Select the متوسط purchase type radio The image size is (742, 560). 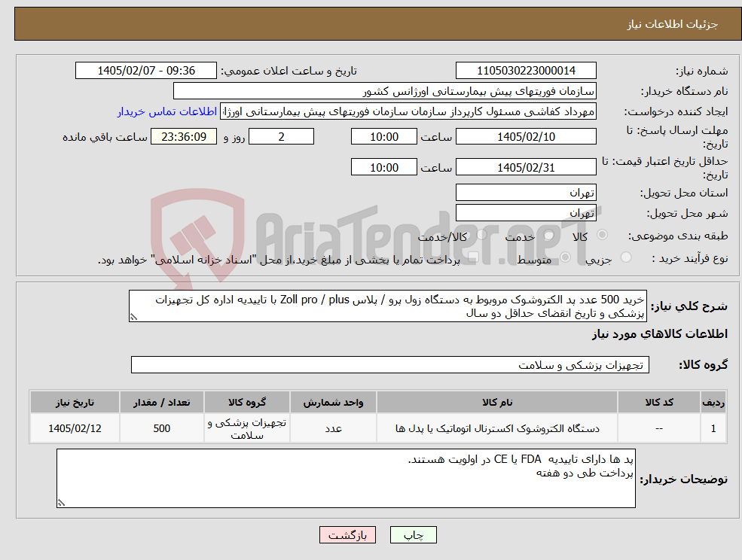tap(566, 257)
